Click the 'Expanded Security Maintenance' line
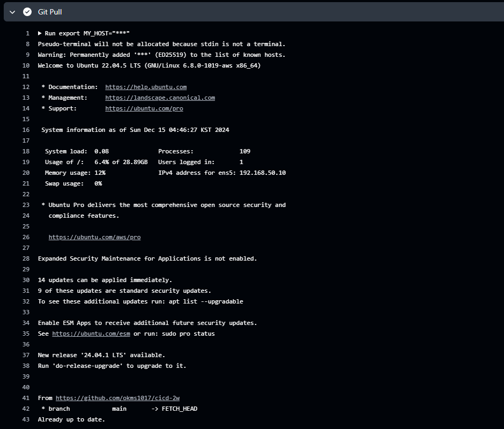Viewport: 504px width, 429px height. click(x=147, y=258)
